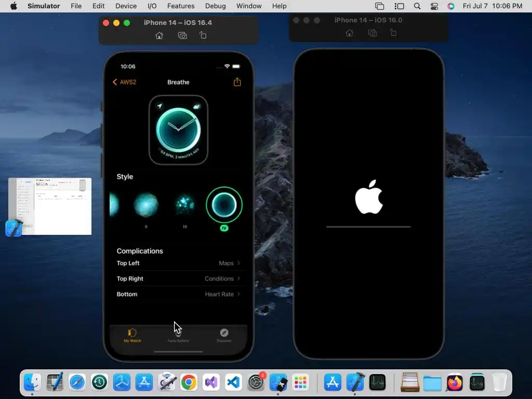This screenshot has height=399, width=532.
Task: Open the I/O menu
Action: [152, 6]
